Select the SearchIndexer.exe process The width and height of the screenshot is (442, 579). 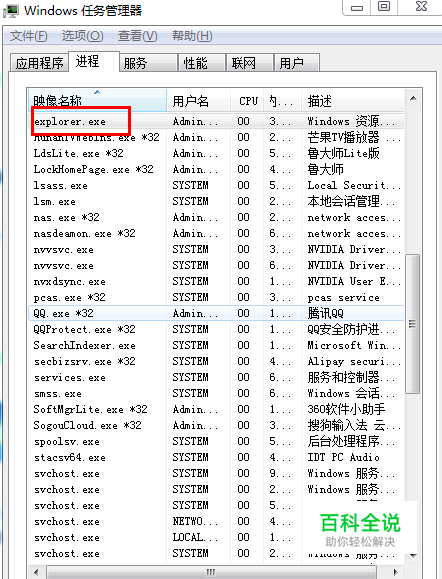[x=216, y=345]
